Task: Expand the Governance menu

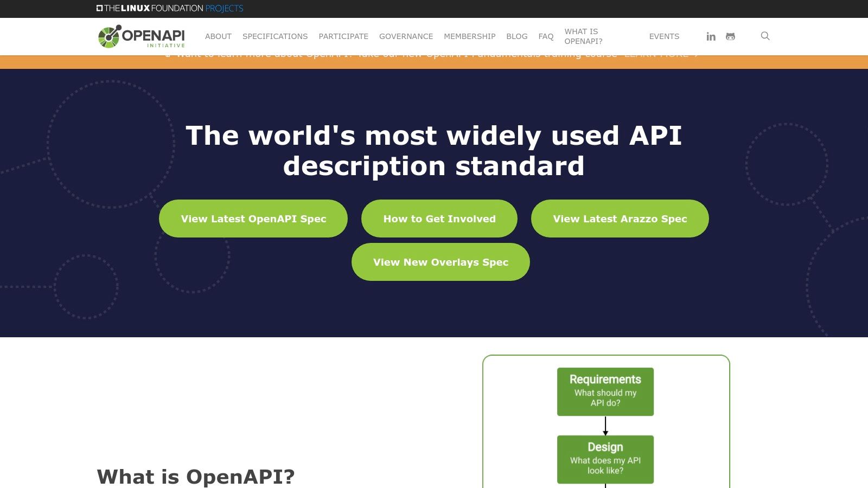Action: point(406,36)
